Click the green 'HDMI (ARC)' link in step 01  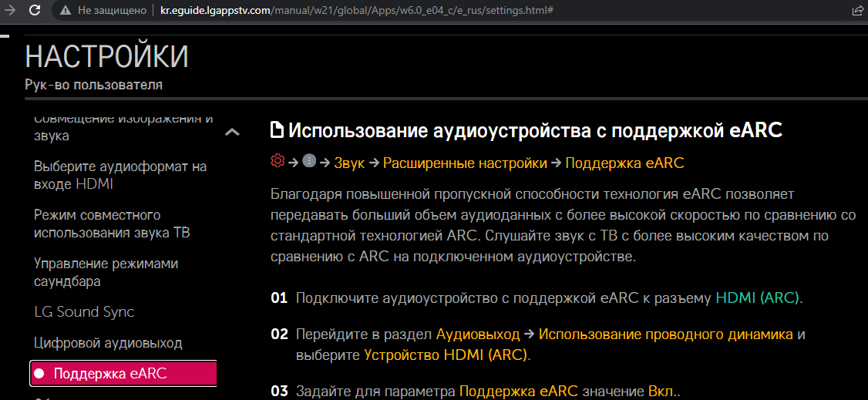pyautogui.click(x=758, y=297)
